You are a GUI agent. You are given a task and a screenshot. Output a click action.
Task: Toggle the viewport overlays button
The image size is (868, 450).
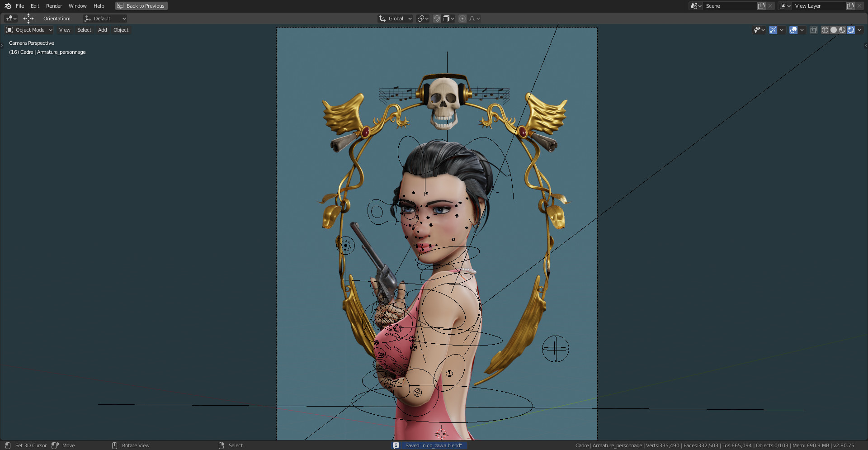pyautogui.click(x=793, y=30)
